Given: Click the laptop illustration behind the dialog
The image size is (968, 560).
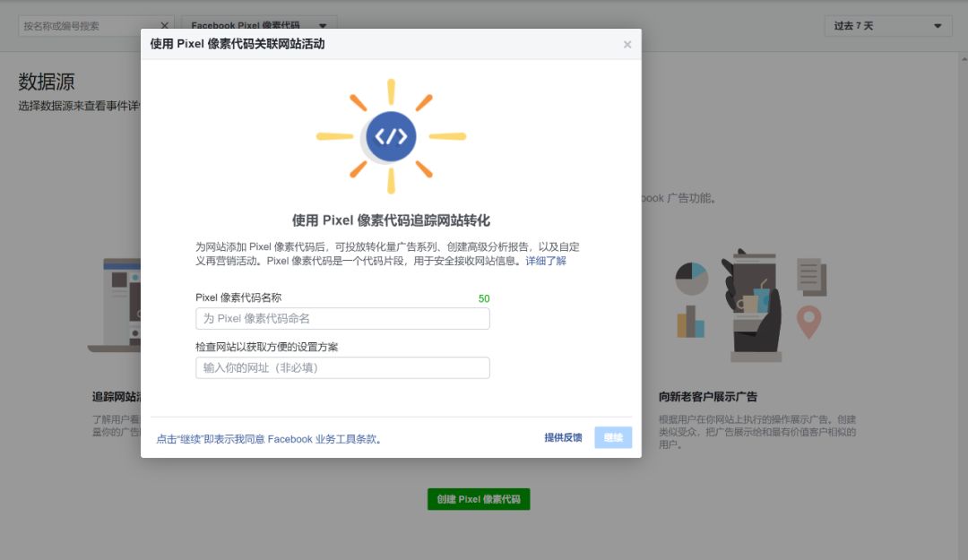Looking at the screenshot, I should click(115, 305).
